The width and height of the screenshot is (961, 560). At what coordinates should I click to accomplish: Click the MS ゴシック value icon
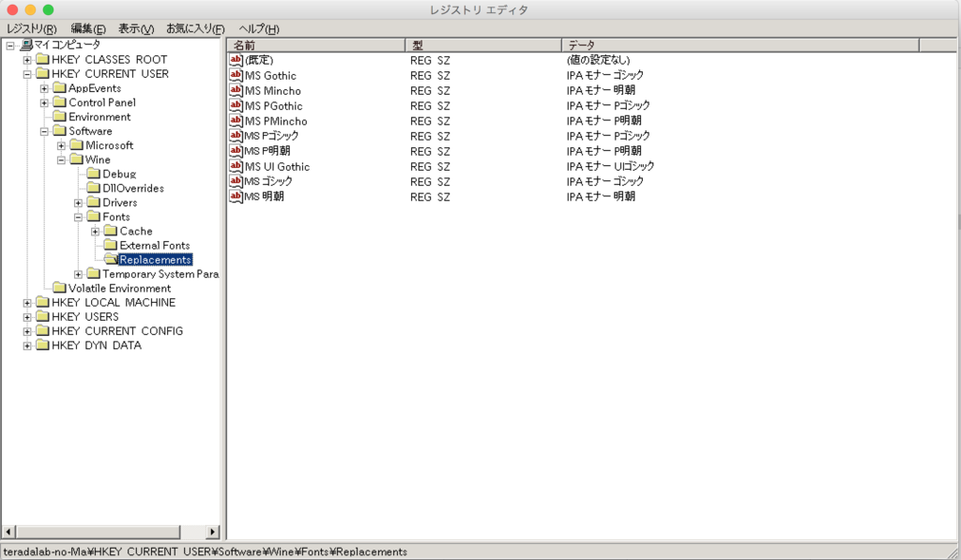click(x=236, y=181)
